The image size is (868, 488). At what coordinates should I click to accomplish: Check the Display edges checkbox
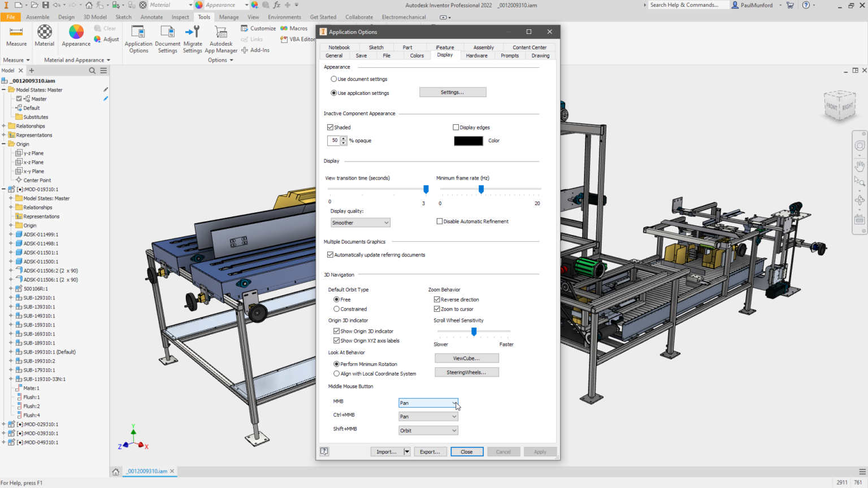coord(455,127)
